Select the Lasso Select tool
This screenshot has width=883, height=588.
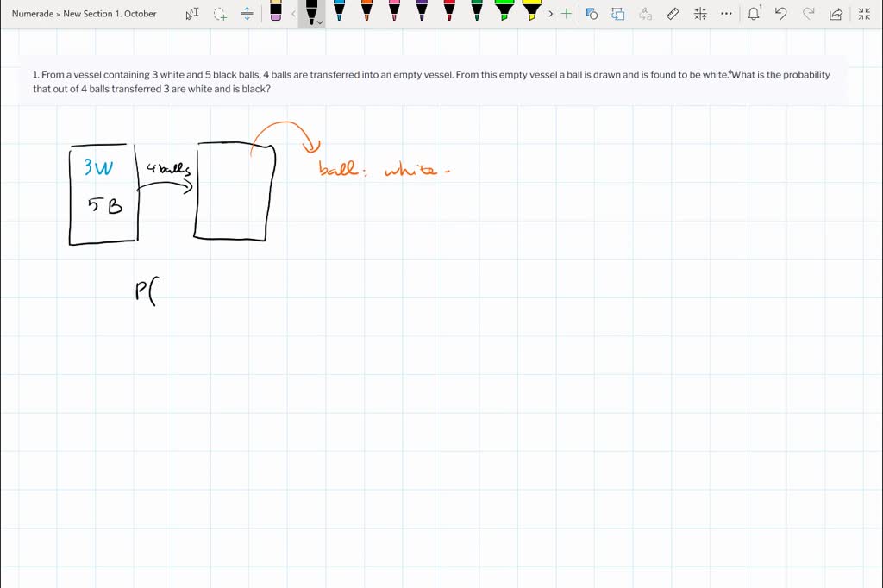click(220, 14)
